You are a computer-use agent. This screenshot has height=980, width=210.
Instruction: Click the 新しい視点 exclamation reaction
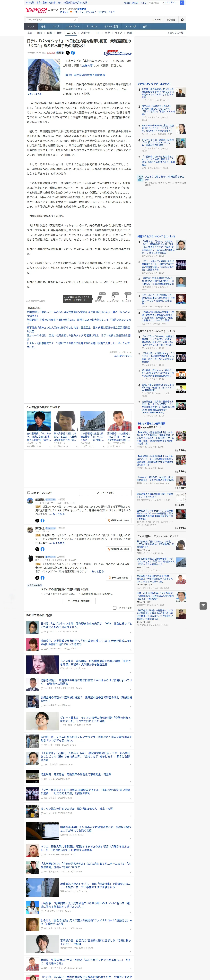coord(127,298)
